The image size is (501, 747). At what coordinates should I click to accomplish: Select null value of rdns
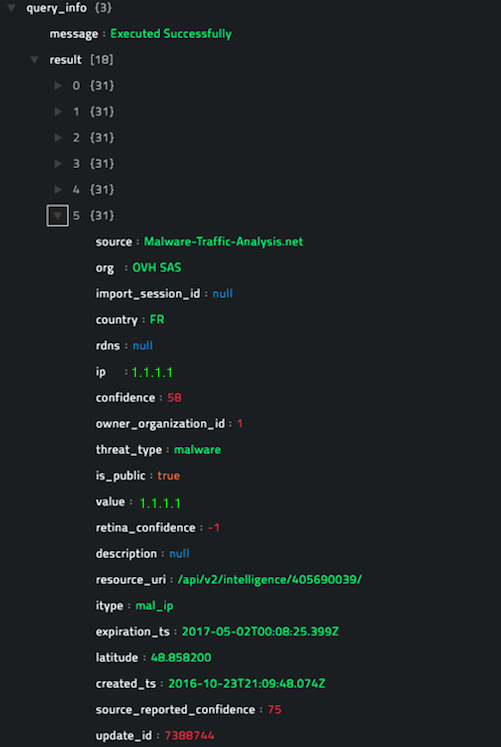tap(142, 345)
